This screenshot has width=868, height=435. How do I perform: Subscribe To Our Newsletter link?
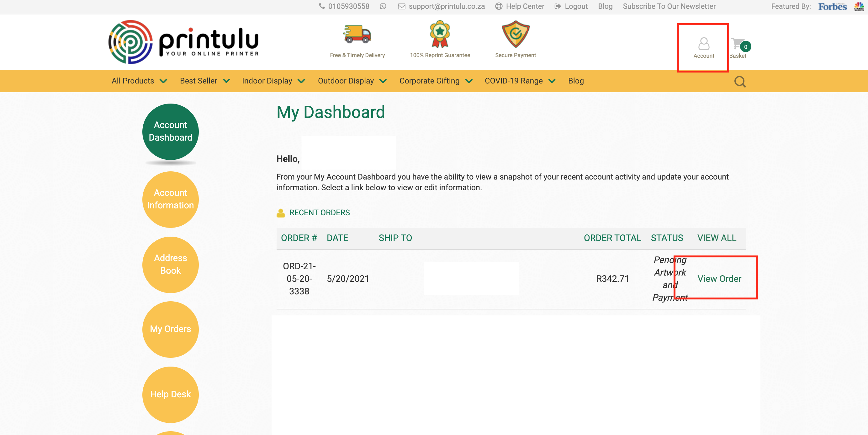coord(669,6)
